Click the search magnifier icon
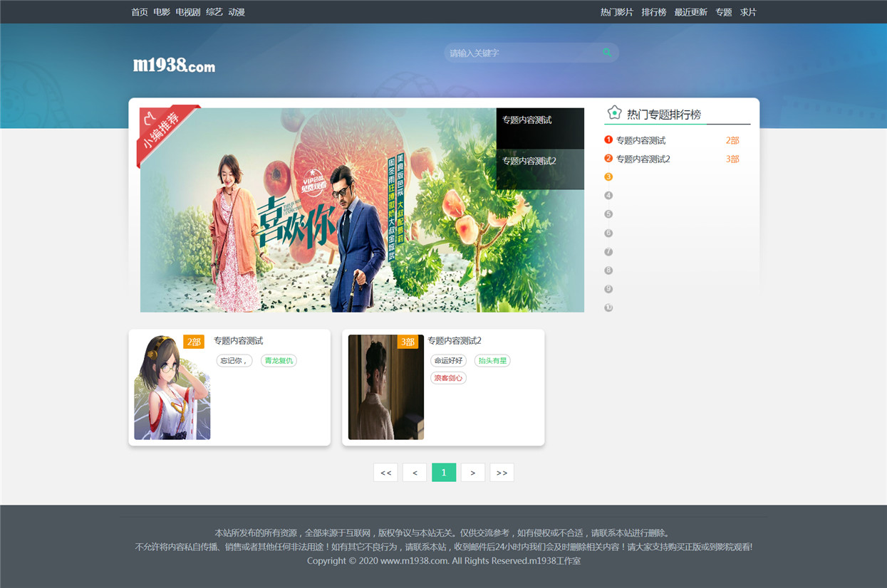 point(607,53)
